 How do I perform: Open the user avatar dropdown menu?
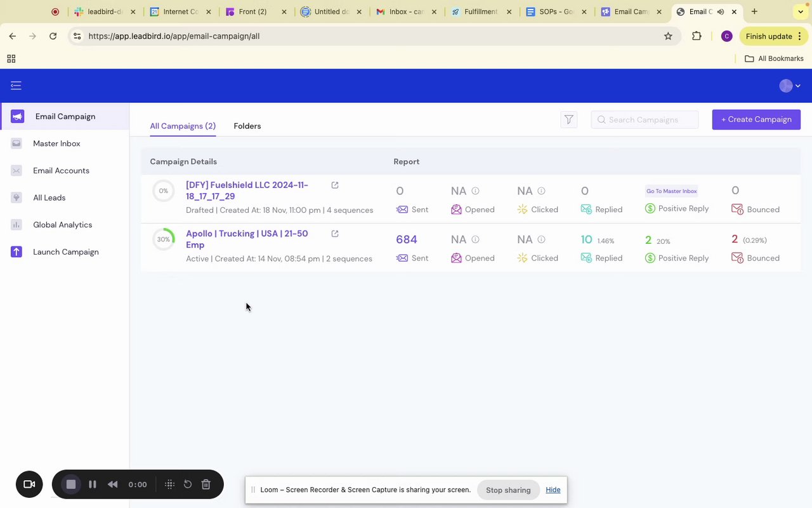pos(790,86)
